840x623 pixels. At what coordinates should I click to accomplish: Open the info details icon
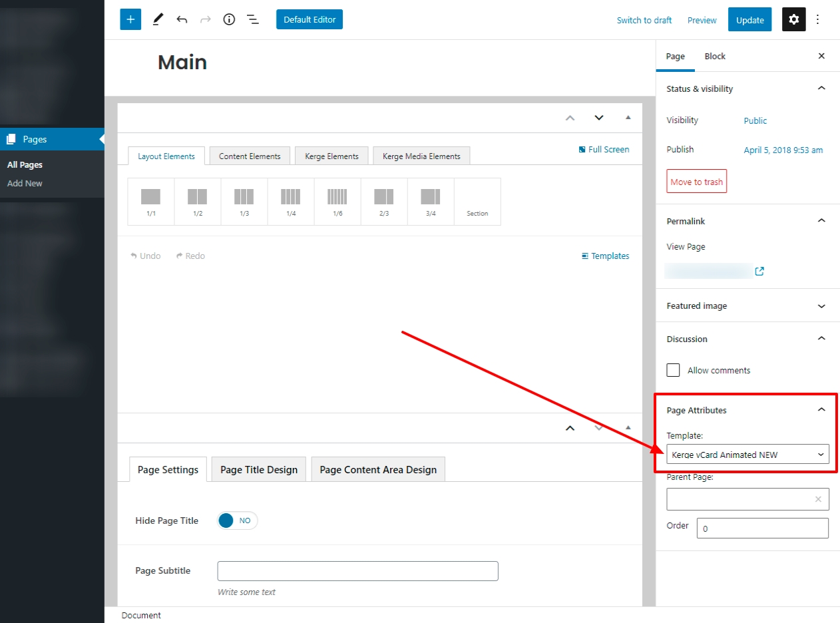click(x=229, y=19)
